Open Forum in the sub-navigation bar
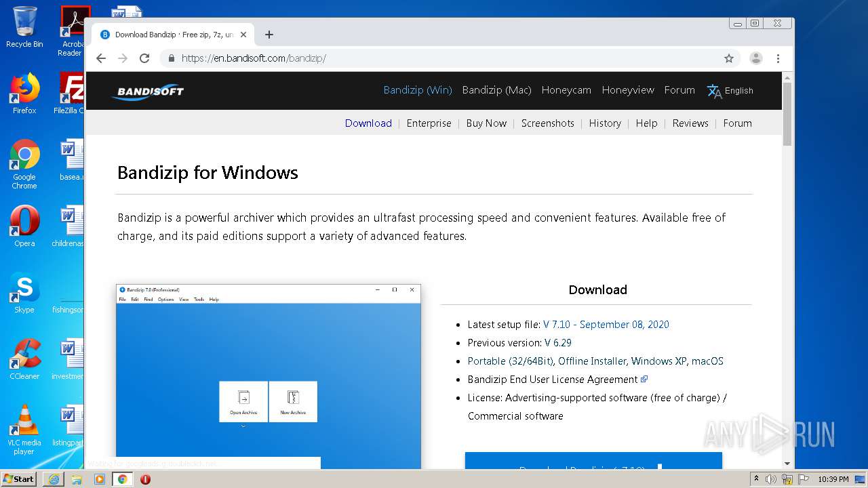 tap(737, 123)
